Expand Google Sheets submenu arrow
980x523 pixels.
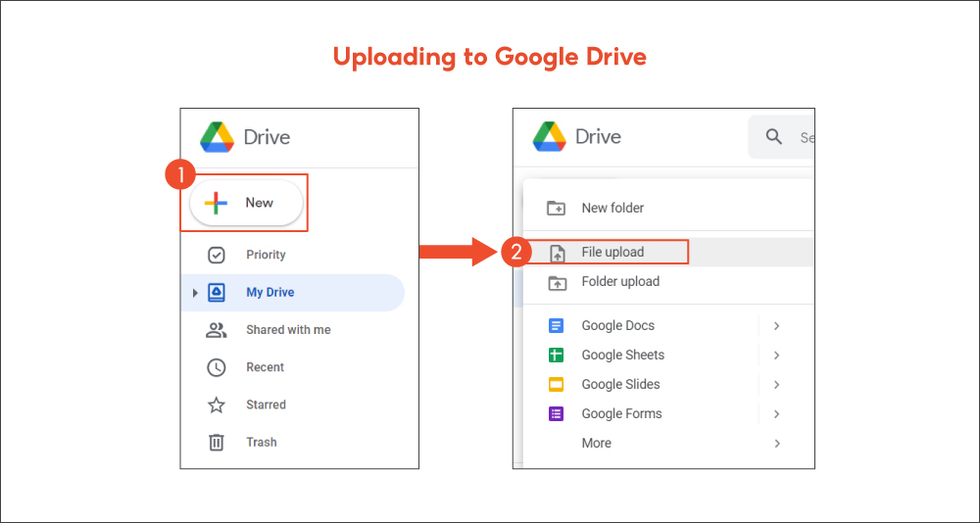click(x=776, y=356)
